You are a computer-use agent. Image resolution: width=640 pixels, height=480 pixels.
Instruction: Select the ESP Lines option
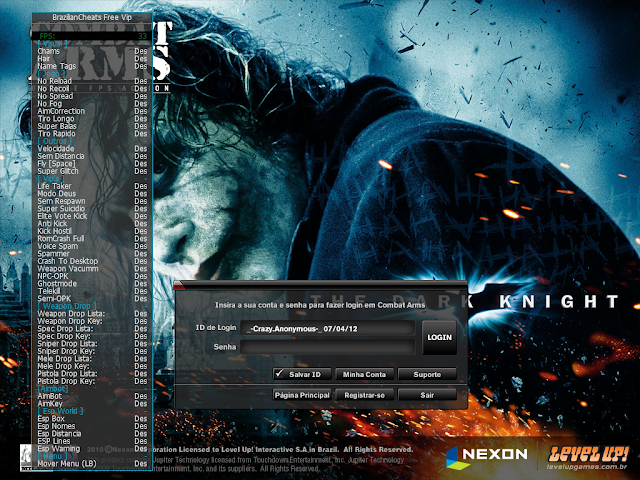click(92, 441)
